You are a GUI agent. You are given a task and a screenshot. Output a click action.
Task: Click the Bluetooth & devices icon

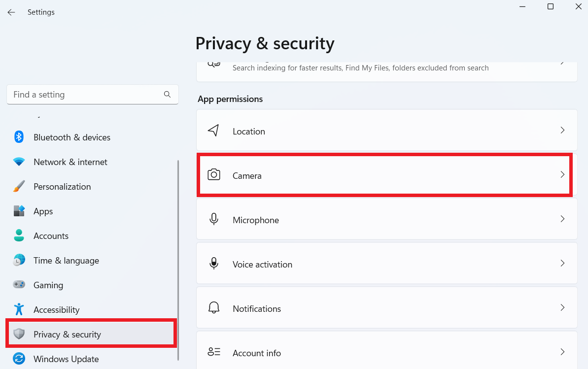[19, 137]
